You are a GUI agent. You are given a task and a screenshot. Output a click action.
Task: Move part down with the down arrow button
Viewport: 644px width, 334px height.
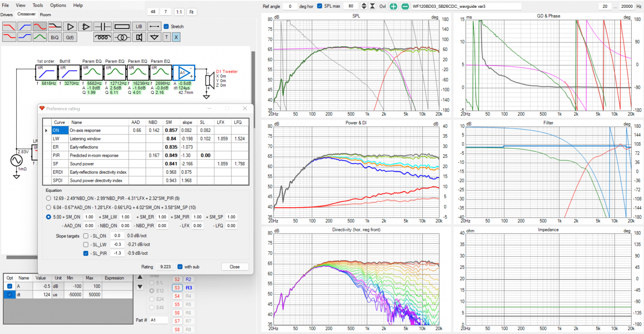click(x=140, y=287)
